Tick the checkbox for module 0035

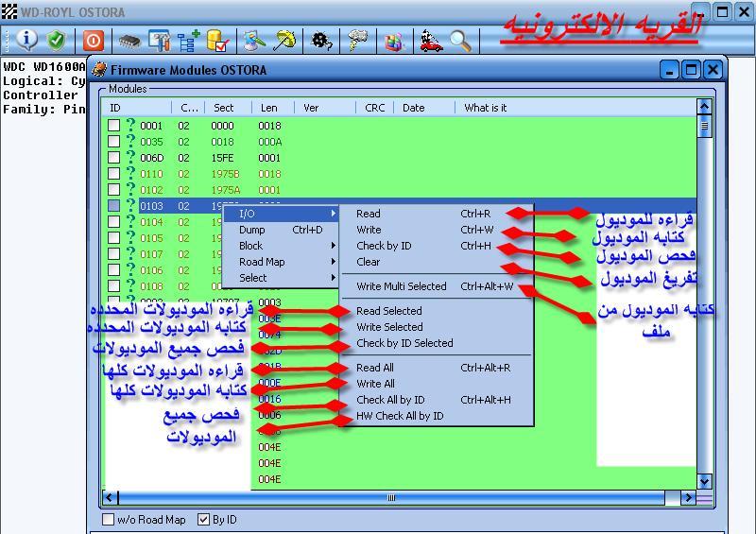click(x=113, y=142)
